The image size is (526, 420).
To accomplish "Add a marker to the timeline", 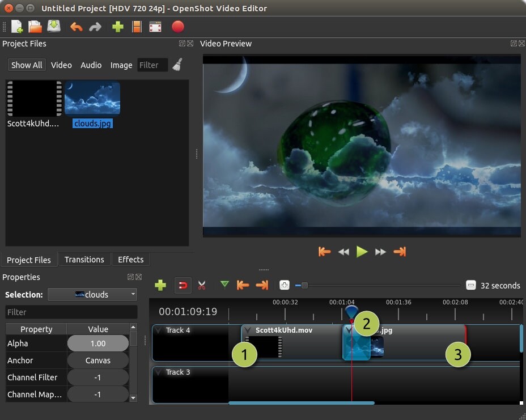I will coord(224,285).
